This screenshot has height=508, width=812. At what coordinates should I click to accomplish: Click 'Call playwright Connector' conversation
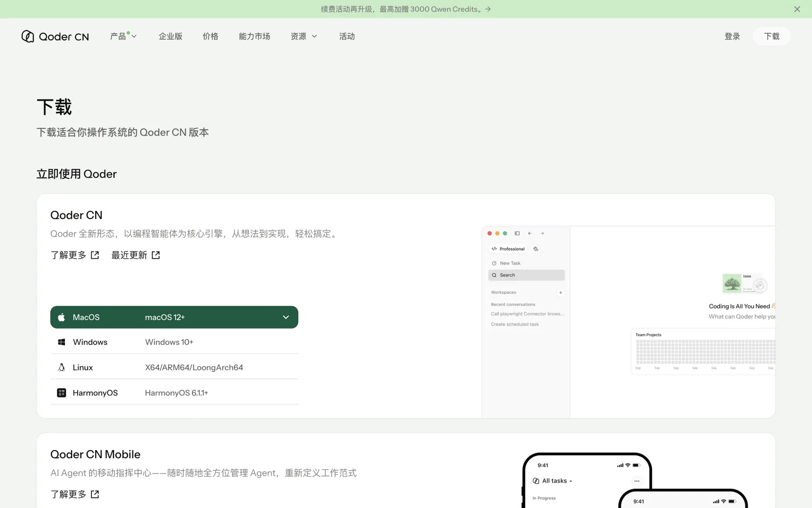coord(527,314)
